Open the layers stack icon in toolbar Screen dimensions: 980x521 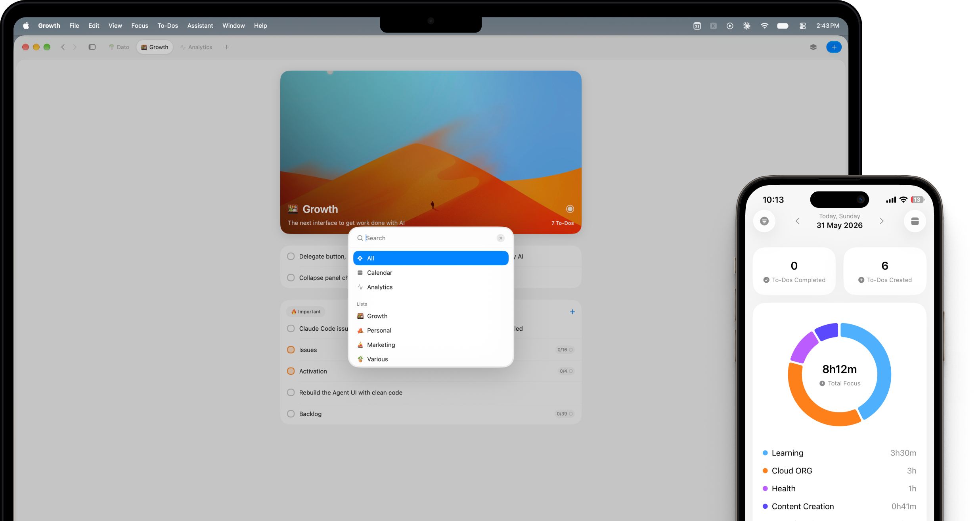813,47
